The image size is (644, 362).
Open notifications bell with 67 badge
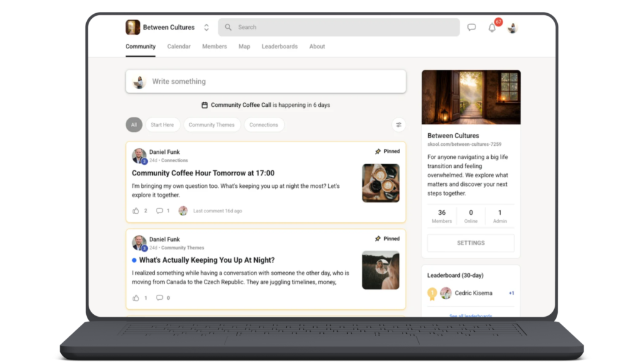click(x=492, y=28)
